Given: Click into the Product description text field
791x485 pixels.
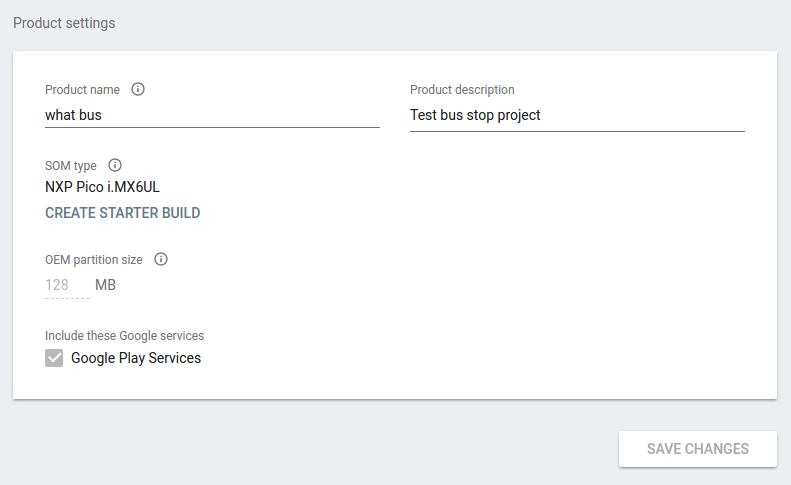Looking at the screenshot, I should coord(577,116).
